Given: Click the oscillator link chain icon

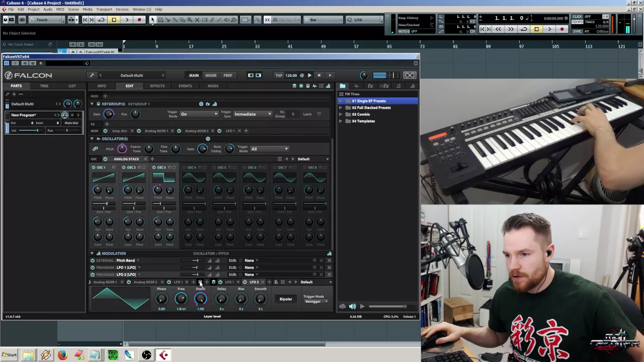Looking at the screenshot, I should coord(95,149).
